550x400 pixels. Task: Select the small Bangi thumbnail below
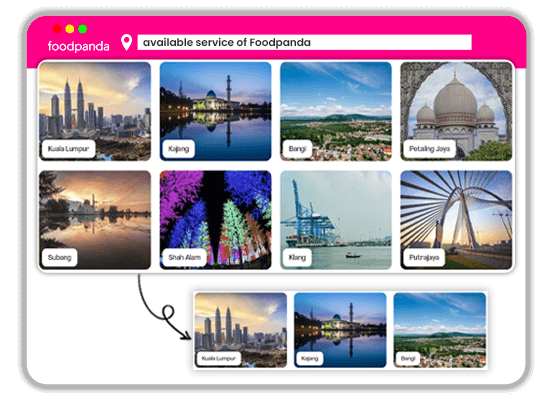440,330
